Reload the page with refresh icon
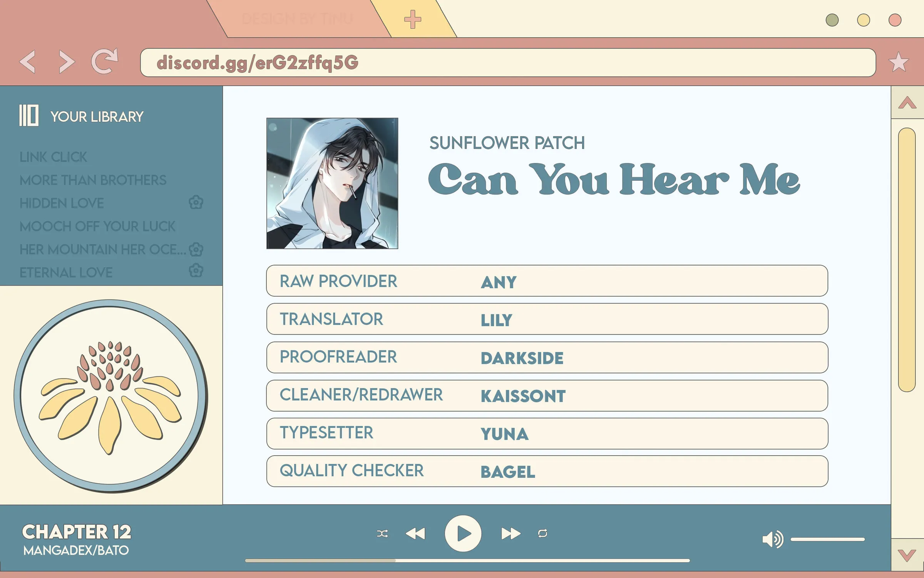 coord(104,61)
